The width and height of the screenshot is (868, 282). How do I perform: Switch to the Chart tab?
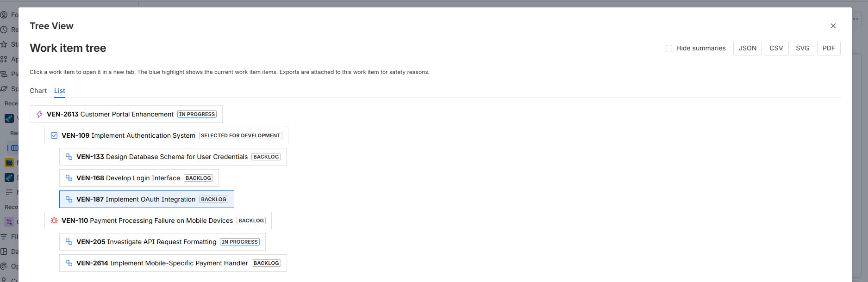pyautogui.click(x=38, y=91)
